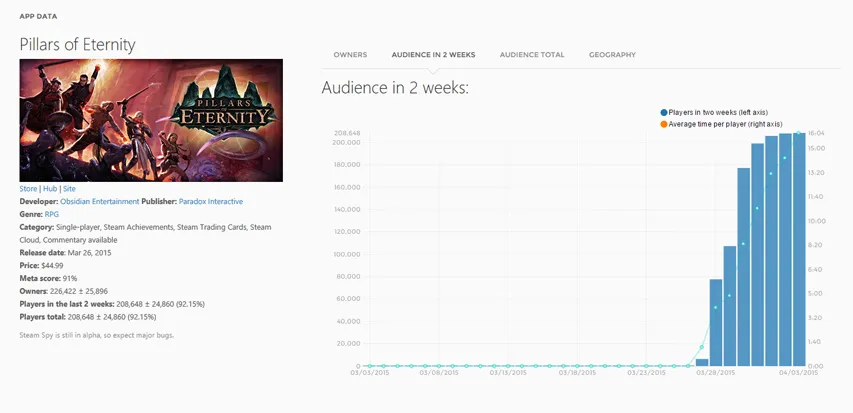Click the Steam Spy alpha notice text
Image resolution: width=853 pixels, height=413 pixels.
point(97,335)
